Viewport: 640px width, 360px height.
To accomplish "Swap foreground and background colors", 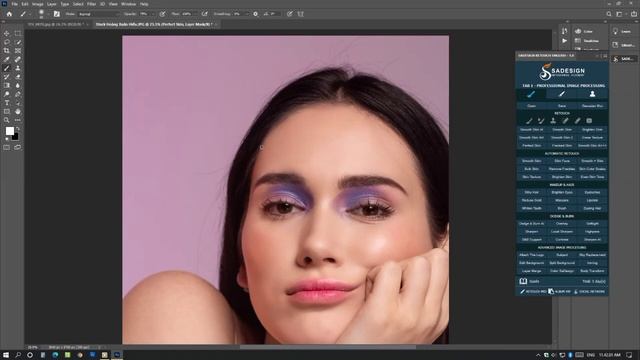I will click(18, 129).
